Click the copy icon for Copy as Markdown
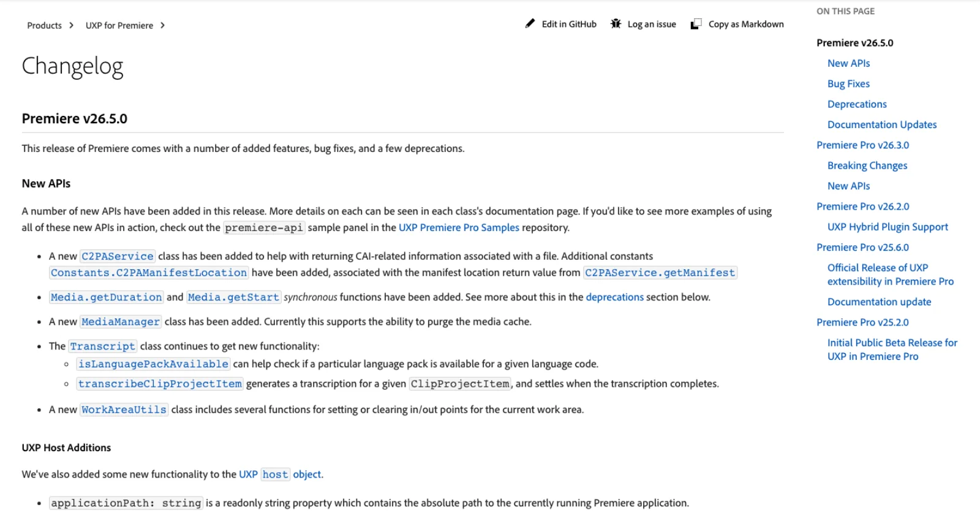The height and width of the screenshot is (518, 980). [696, 24]
